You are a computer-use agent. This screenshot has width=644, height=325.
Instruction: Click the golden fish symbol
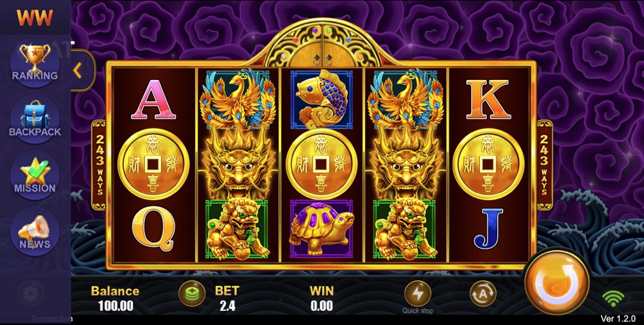click(x=321, y=98)
